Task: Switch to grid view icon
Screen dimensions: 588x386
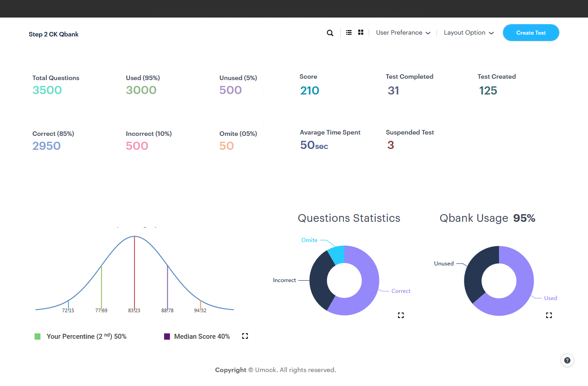Action: point(361,32)
